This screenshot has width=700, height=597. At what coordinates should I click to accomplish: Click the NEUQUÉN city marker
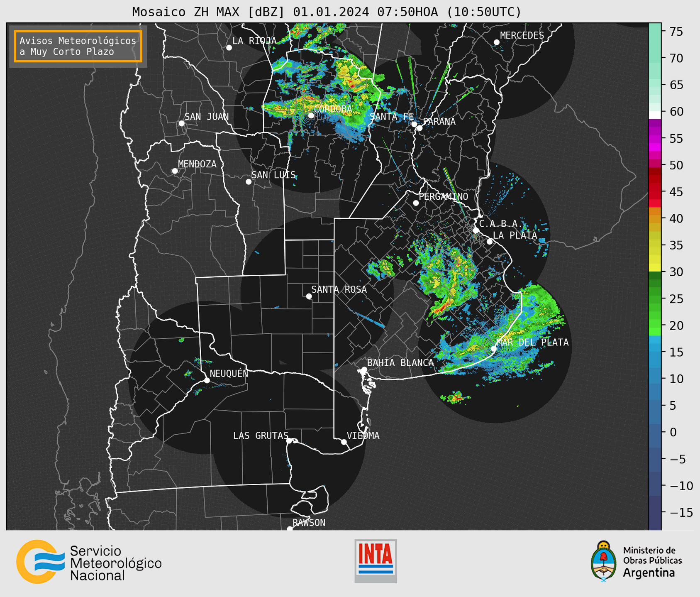[207, 380]
